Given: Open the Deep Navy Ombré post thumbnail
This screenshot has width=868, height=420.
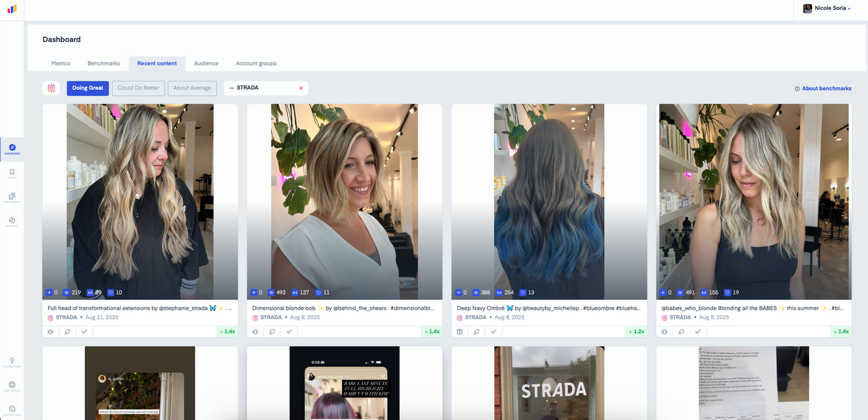Looking at the screenshot, I should pyautogui.click(x=549, y=202).
